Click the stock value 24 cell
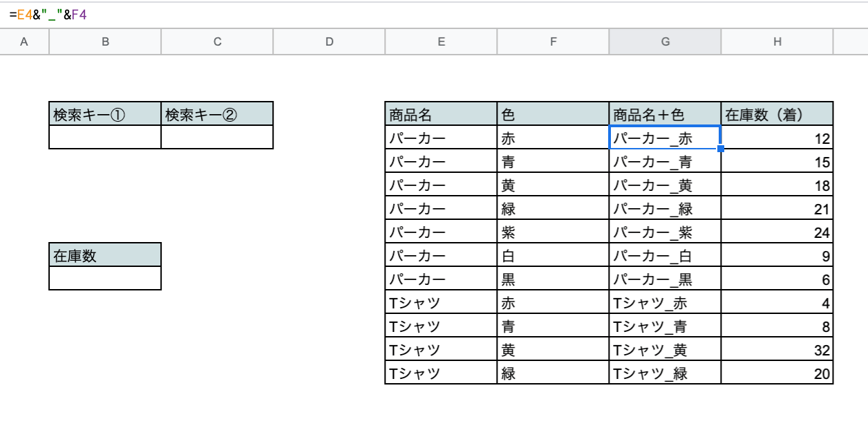Viewport: 868px width, 426px height. pos(777,231)
